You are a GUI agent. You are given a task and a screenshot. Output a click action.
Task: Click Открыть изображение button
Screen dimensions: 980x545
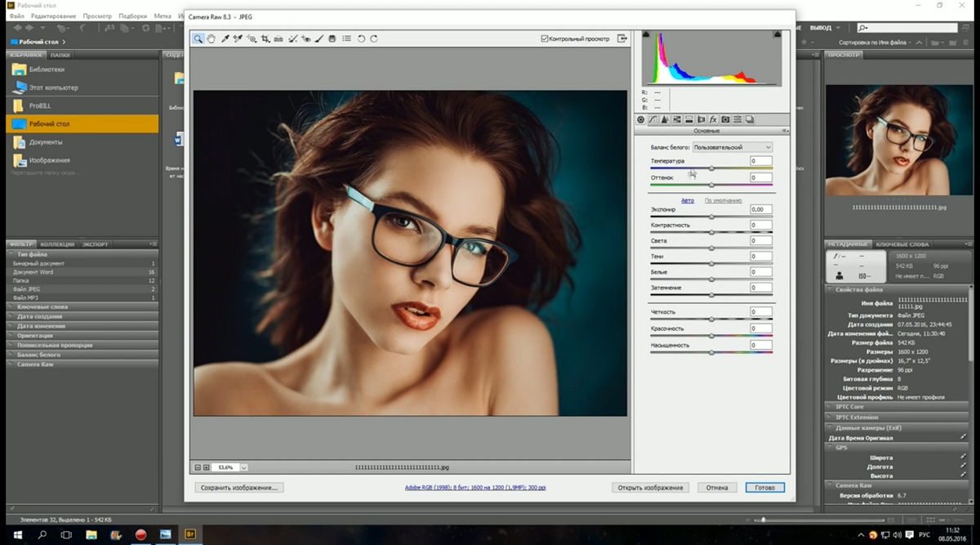(650, 488)
